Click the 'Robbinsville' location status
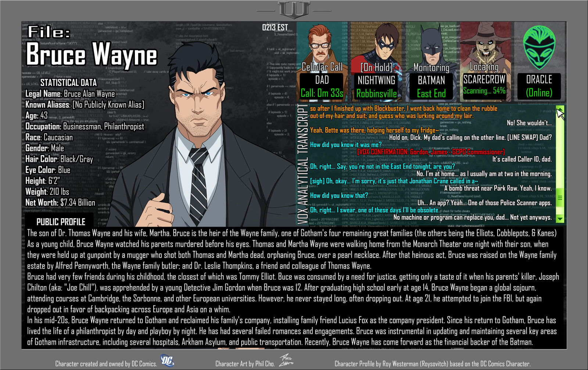Image resolution: width=588 pixels, height=370 pixels. tap(376, 93)
